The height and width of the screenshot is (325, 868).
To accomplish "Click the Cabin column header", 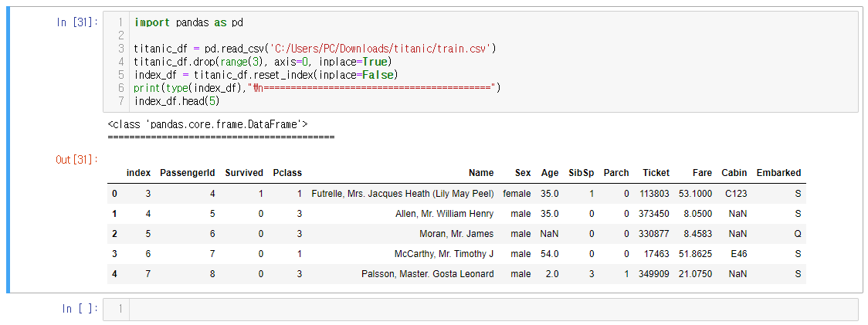I will pyautogui.click(x=734, y=173).
